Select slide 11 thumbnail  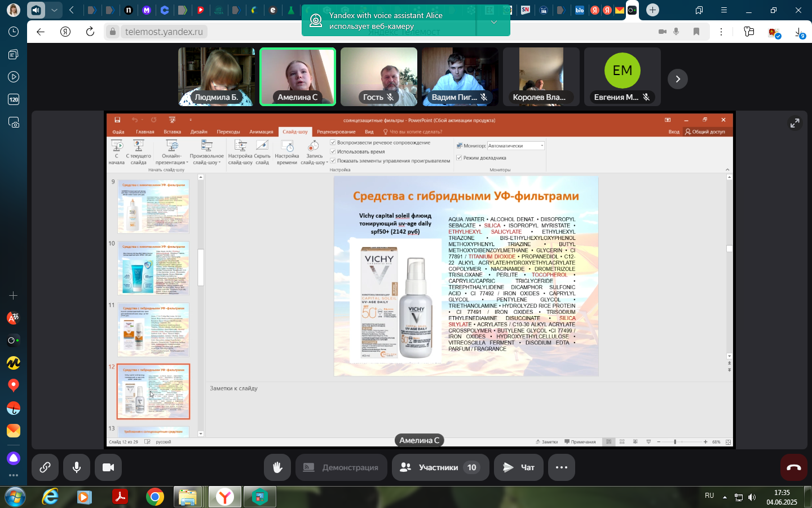(x=153, y=330)
